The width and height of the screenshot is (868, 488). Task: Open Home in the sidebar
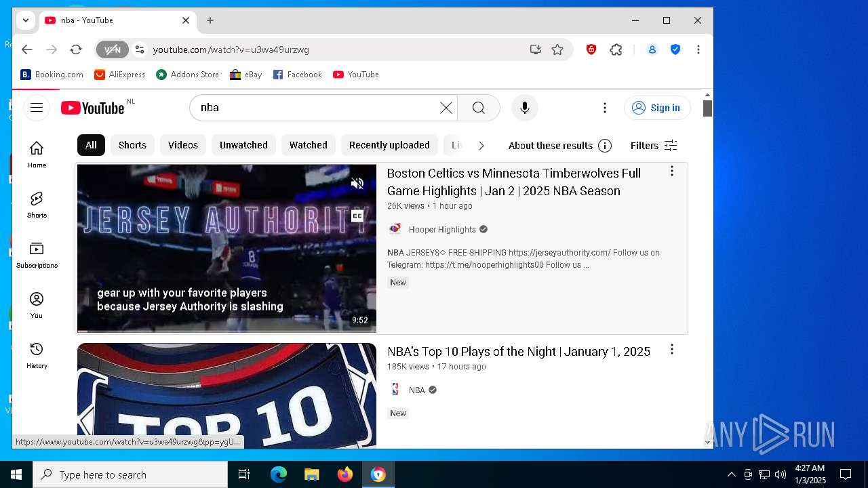point(37,155)
